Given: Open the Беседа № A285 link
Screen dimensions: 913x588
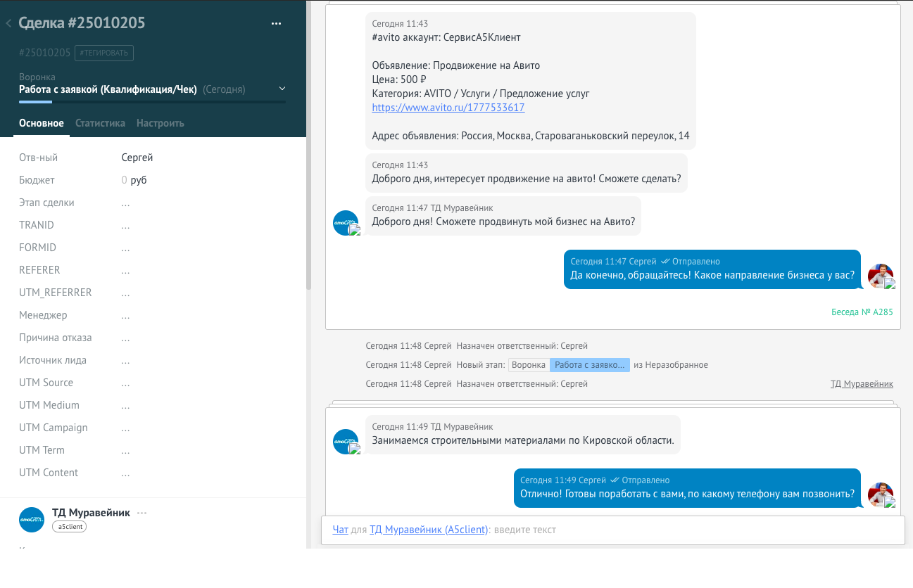Looking at the screenshot, I should coord(862,312).
